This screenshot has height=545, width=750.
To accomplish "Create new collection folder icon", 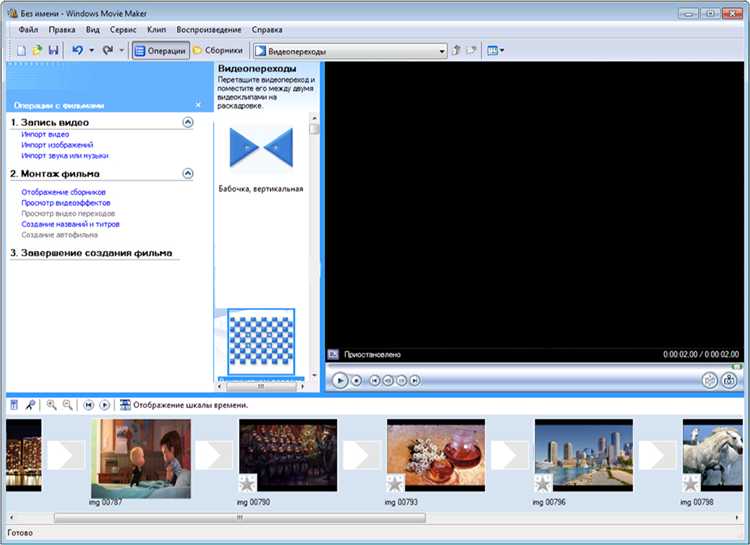I will pyautogui.click(x=472, y=50).
